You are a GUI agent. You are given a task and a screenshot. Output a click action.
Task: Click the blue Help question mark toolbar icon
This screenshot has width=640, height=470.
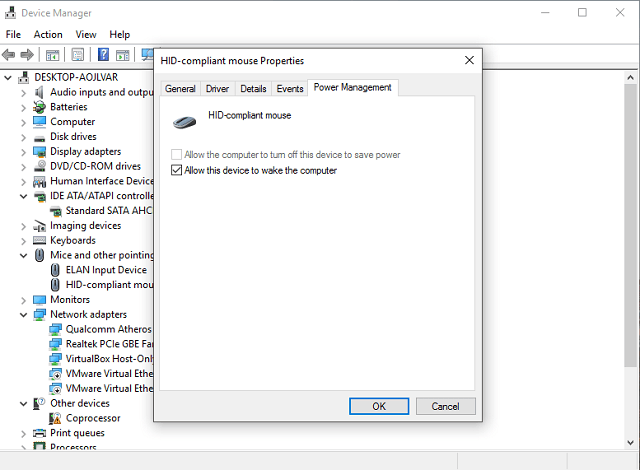(103, 54)
